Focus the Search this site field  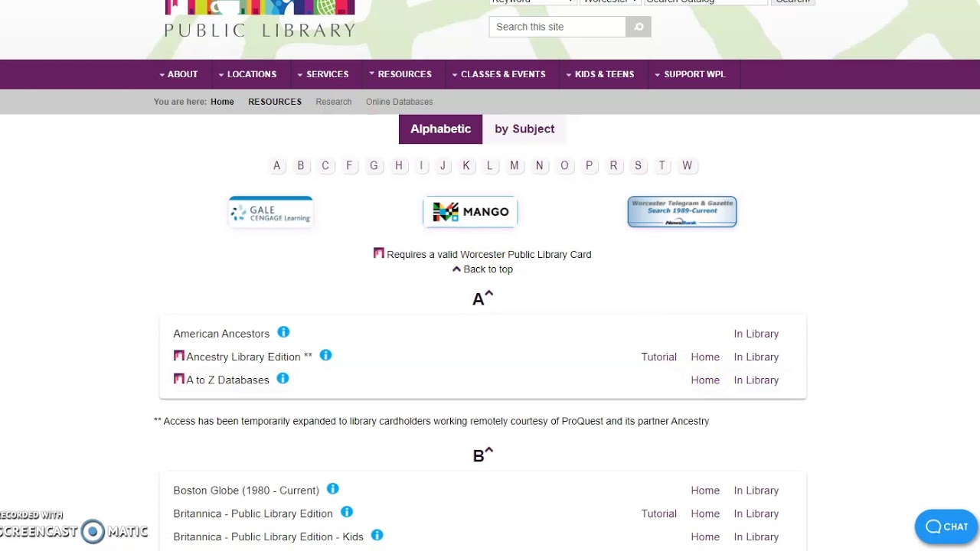[557, 27]
